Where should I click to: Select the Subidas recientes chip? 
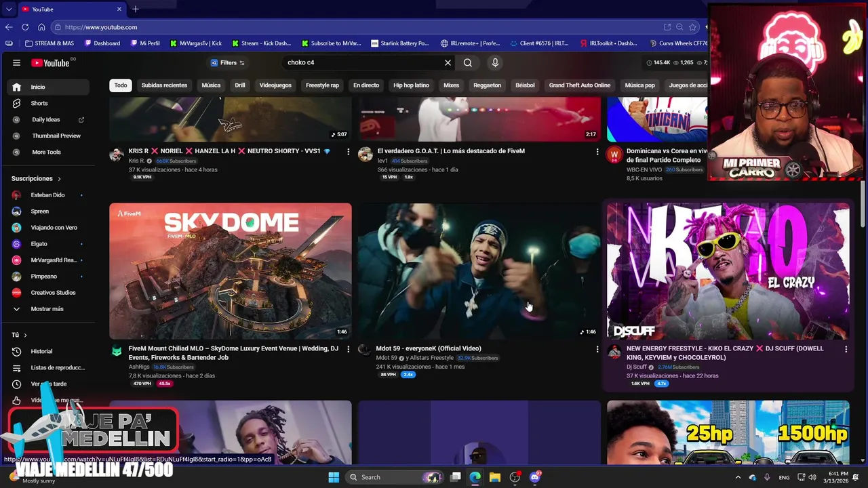tap(164, 85)
